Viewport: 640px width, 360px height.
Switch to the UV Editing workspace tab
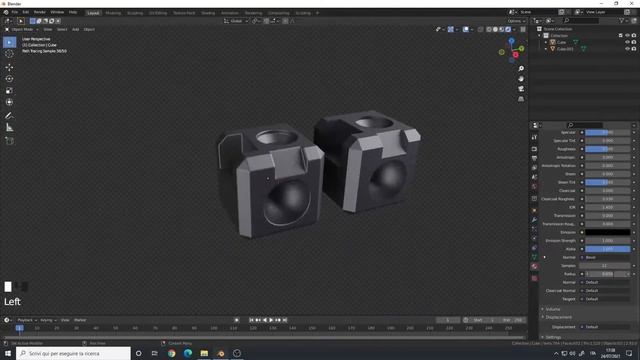coord(158,13)
